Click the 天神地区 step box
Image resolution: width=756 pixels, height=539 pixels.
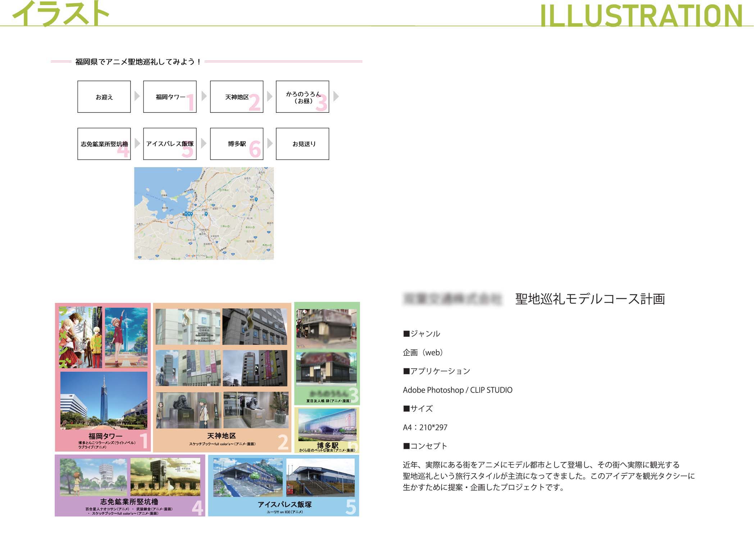pos(236,97)
